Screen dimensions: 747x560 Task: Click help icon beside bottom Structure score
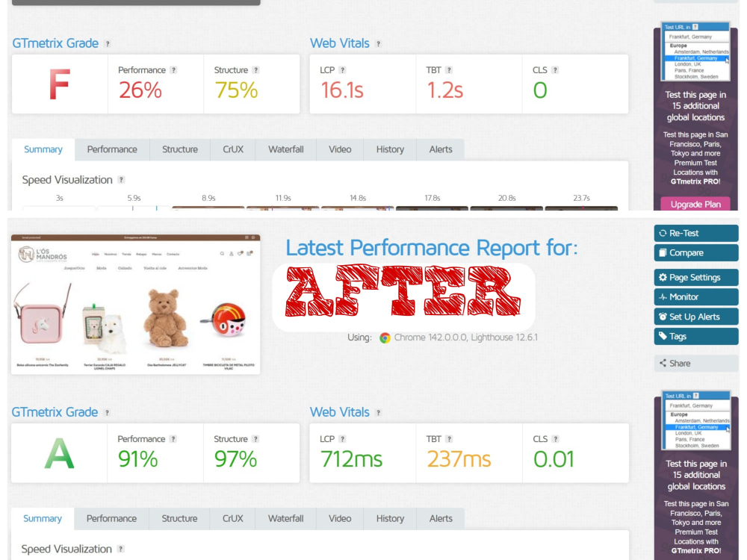[255, 439]
